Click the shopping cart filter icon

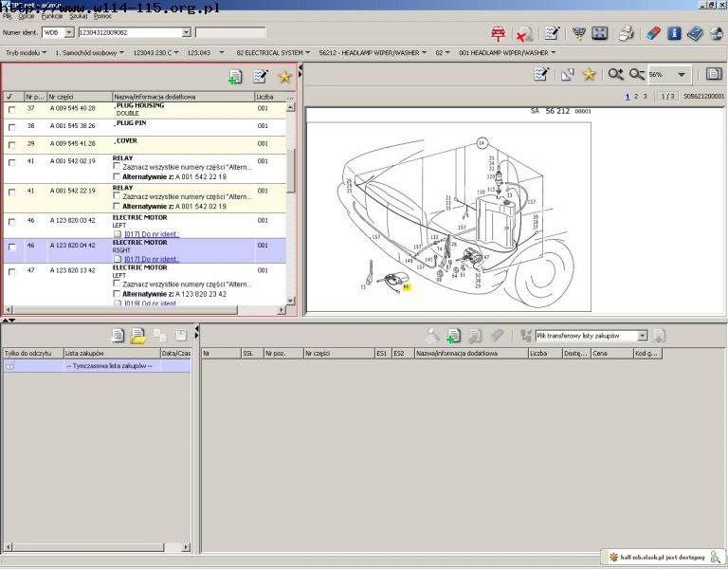(x=579, y=33)
